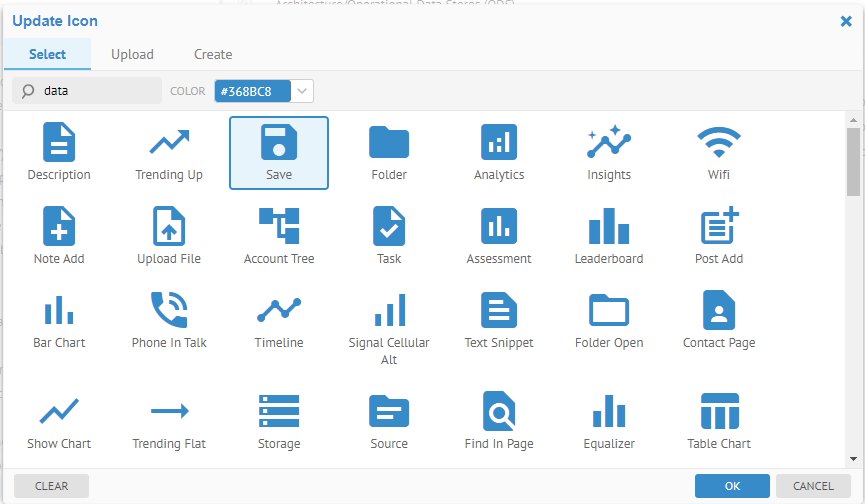Open the color dropdown arrow
The height and width of the screenshot is (504, 865).
click(x=303, y=91)
